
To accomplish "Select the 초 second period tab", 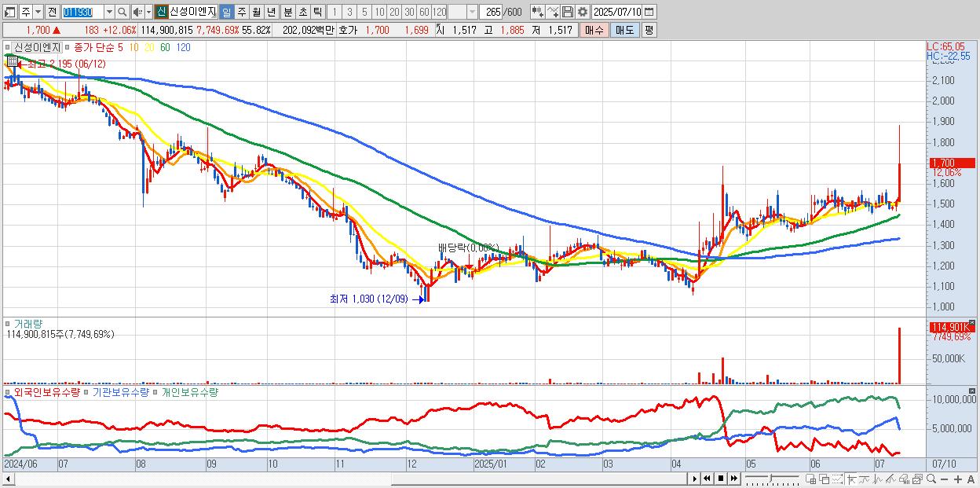I will 302,12.
